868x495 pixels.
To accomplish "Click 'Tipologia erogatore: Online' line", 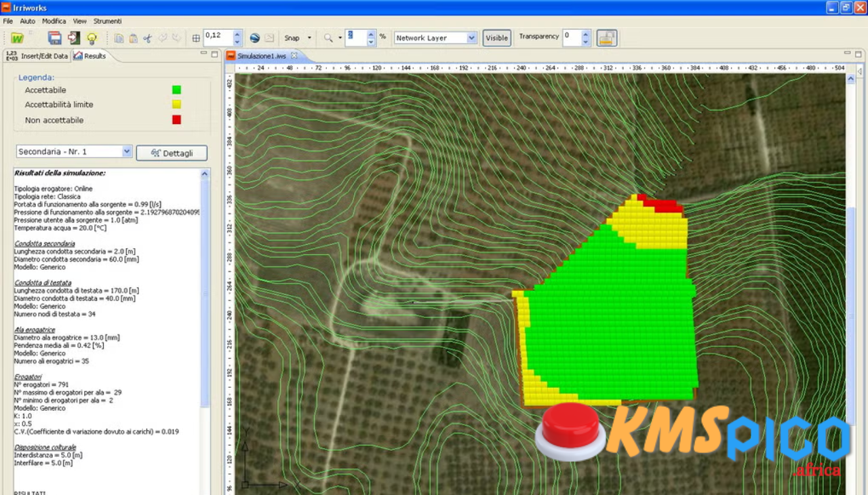I will [x=54, y=189].
